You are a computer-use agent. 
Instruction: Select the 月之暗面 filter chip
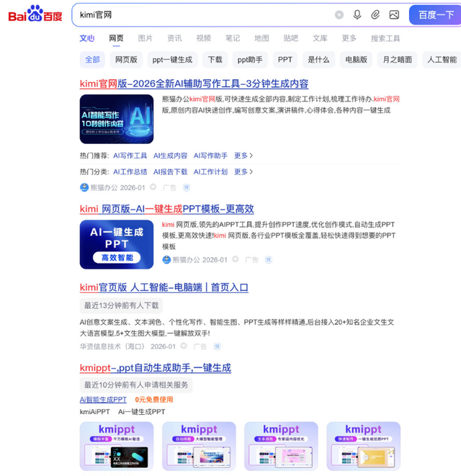[397, 60]
